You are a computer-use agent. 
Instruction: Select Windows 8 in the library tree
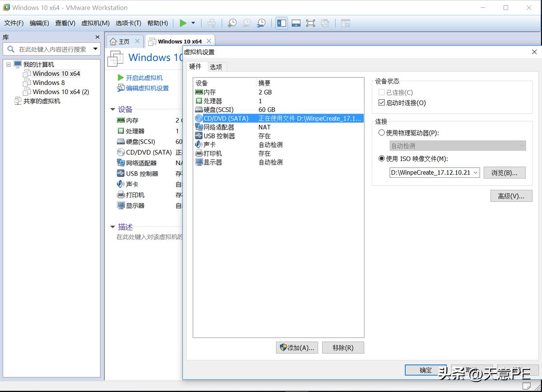tap(47, 83)
